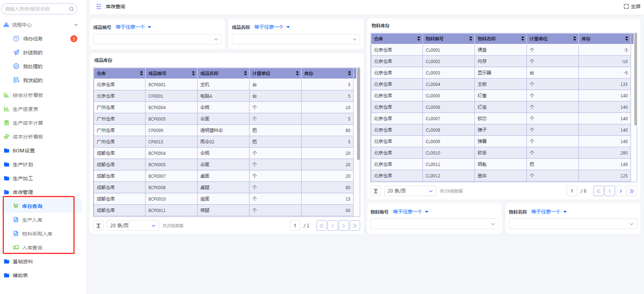Image resolution: width=644 pixels, height=294 pixels.
Task: Open the 成品名称 value select box
Action: 296,39
